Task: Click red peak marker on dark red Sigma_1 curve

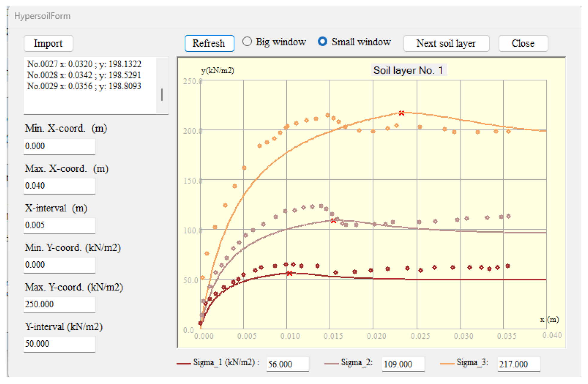Action: click(x=289, y=273)
